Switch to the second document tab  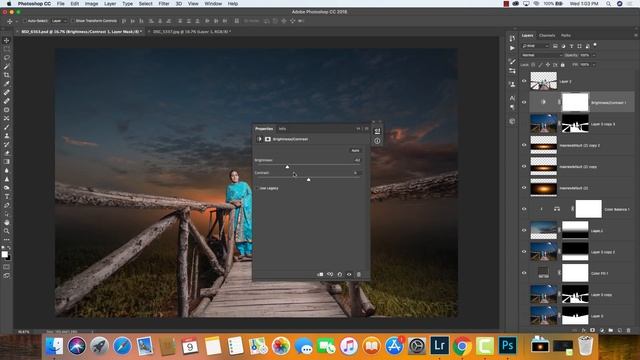(192, 31)
